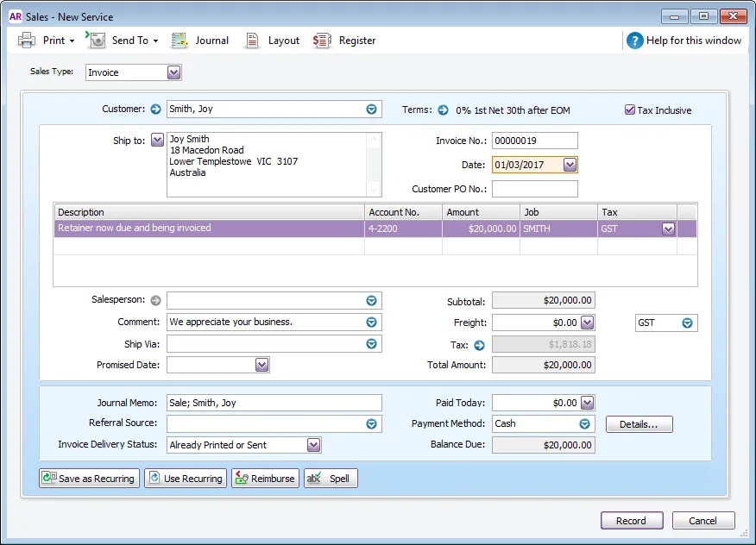Click the SMITH job cell
Screen dimensions: 756x545
click(558, 229)
